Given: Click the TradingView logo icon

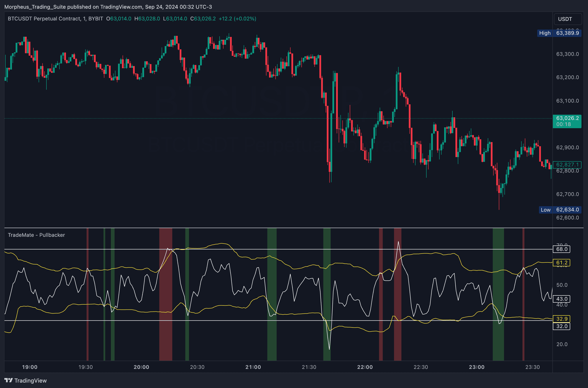Looking at the screenshot, I should 8,380.
